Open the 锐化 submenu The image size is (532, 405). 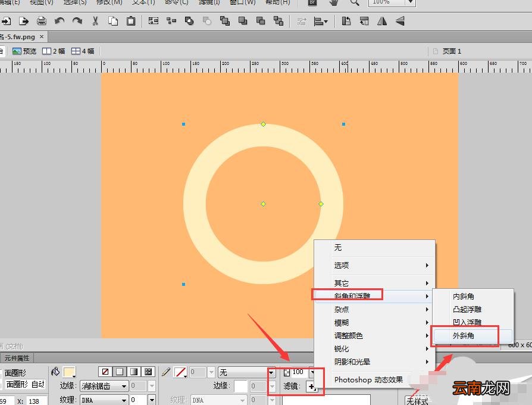pyautogui.click(x=375, y=348)
